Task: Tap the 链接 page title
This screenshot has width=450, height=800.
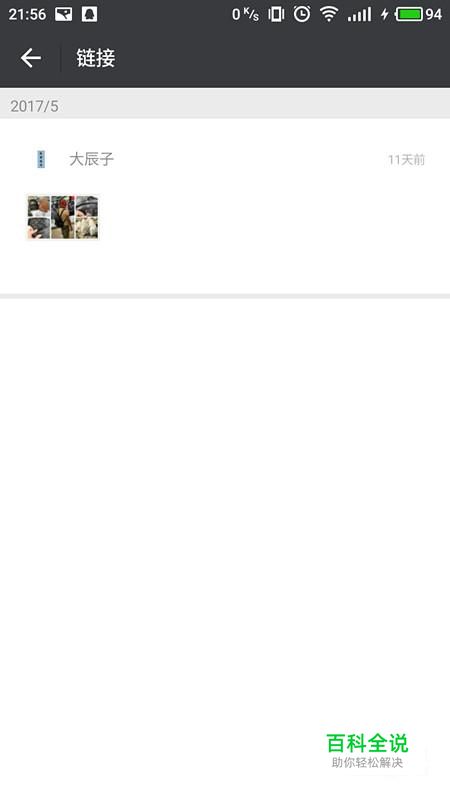Action: point(96,58)
